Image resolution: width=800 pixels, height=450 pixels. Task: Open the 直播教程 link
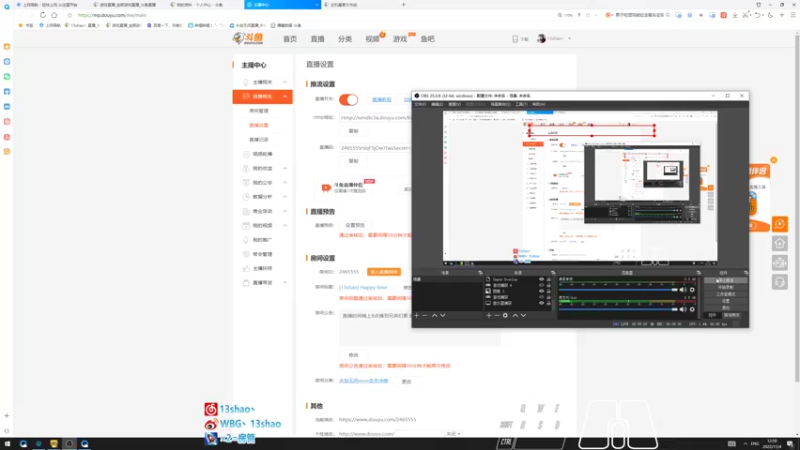(382, 99)
